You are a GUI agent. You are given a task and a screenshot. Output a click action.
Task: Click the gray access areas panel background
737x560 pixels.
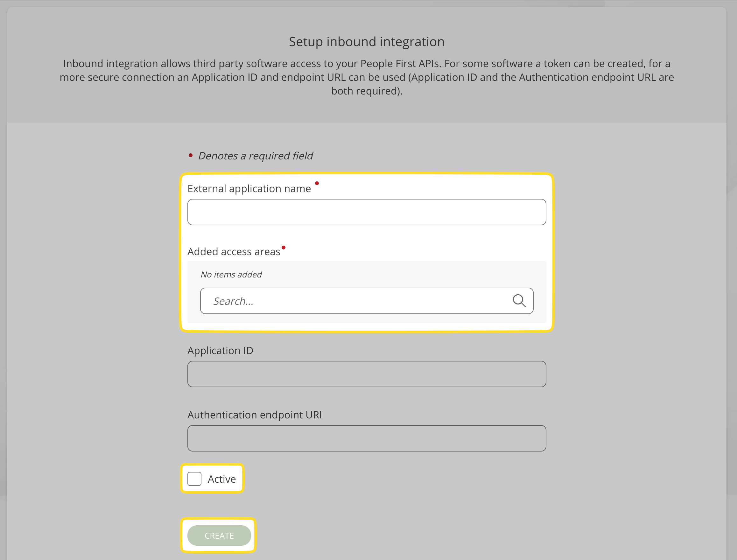pos(400,274)
